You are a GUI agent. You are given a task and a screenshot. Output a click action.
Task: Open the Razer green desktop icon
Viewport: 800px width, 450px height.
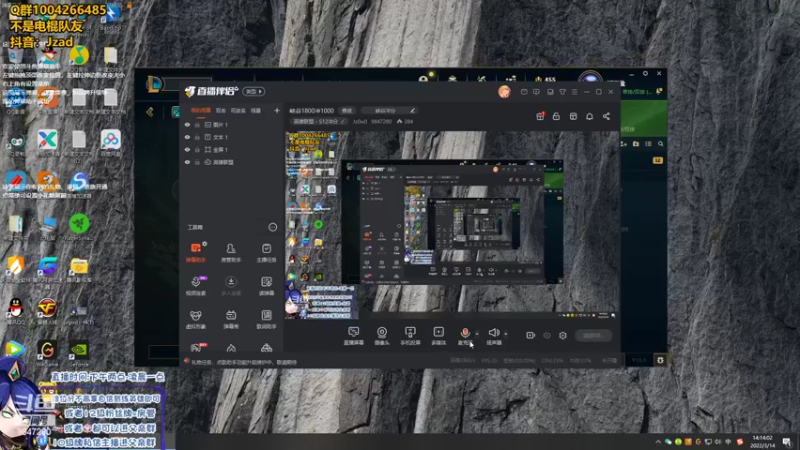[x=79, y=225]
